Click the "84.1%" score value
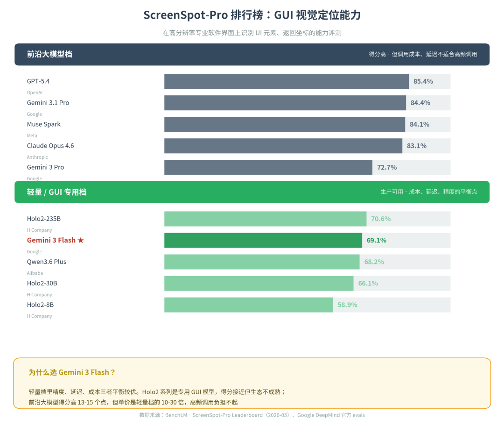The width and height of the screenshot is (504, 426). pyautogui.click(x=420, y=125)
